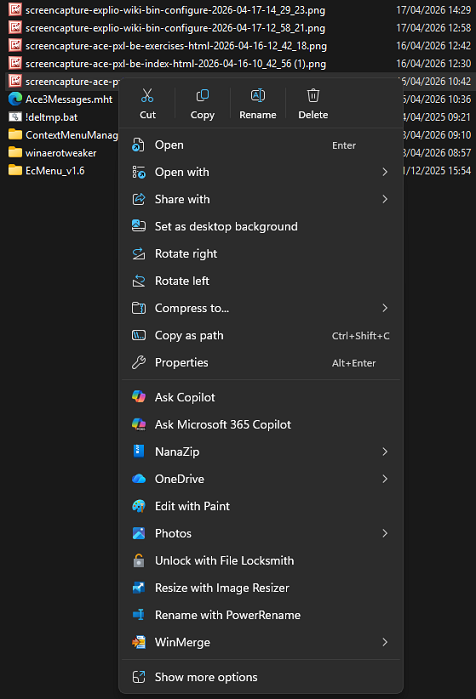The image size is (476, 699).
Task: Click the Copy as path icon
Action: (x=139, y=335)
